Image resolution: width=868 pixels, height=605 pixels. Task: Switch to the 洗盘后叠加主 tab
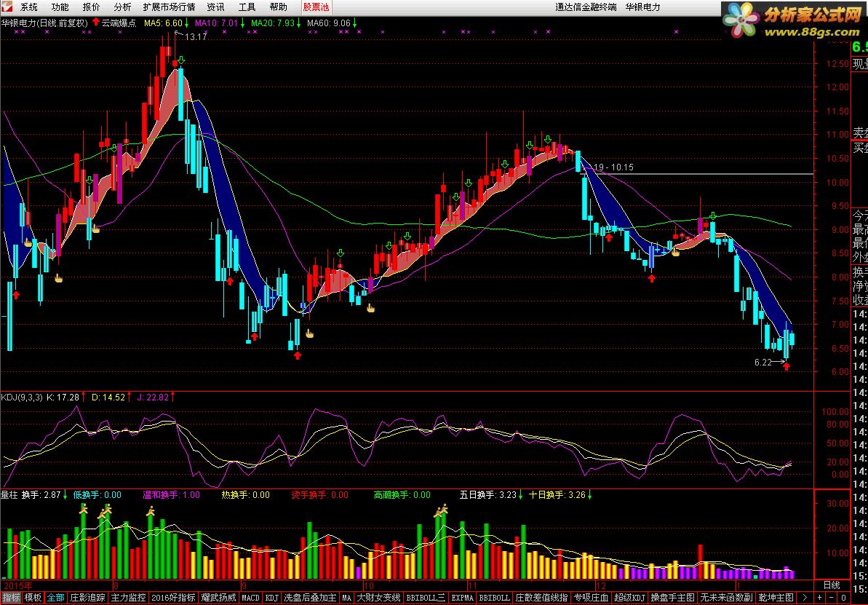tap(310, 598)
